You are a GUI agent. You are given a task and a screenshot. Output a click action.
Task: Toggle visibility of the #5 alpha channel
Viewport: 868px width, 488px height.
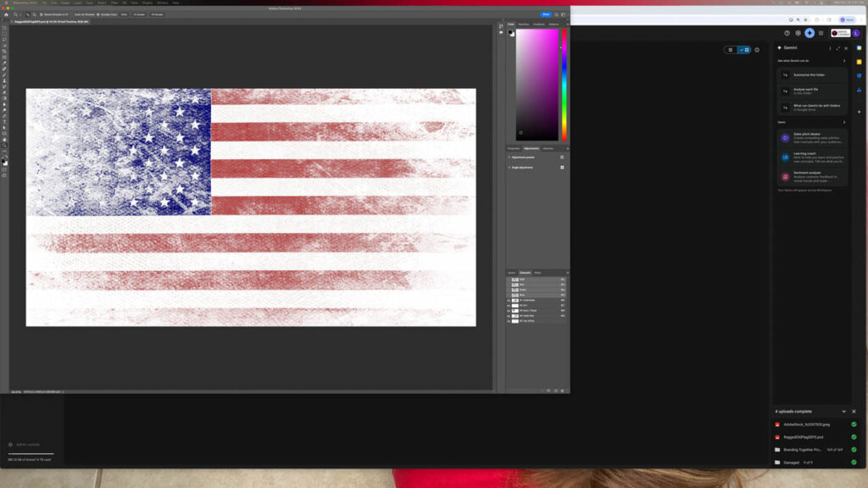pyautogui.click(x=509, y=321)
